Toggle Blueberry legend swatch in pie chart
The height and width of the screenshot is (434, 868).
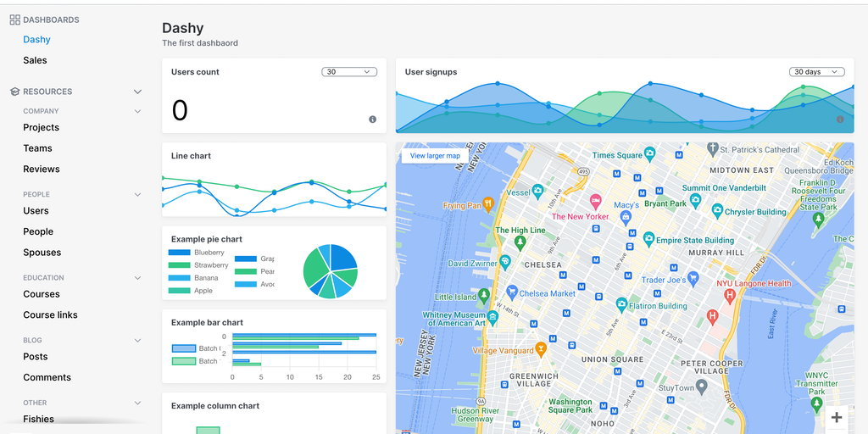click(180, 253)
